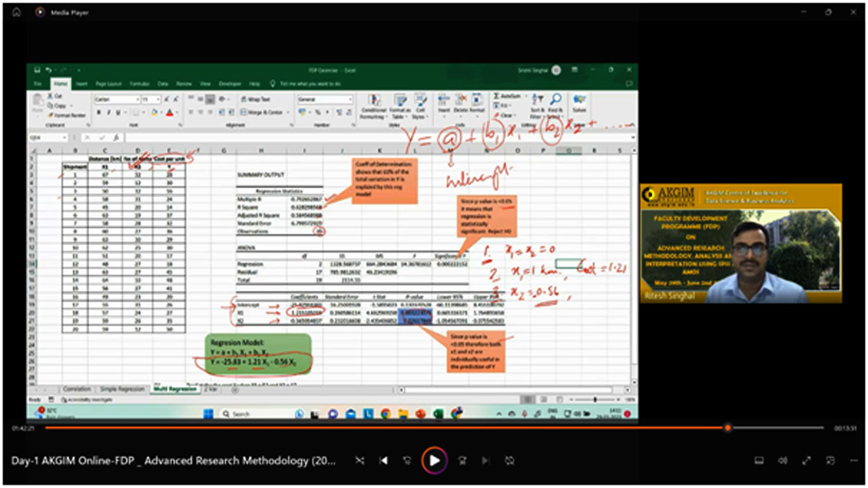Open the Insert ribbon tab

[x=81, y=84]
